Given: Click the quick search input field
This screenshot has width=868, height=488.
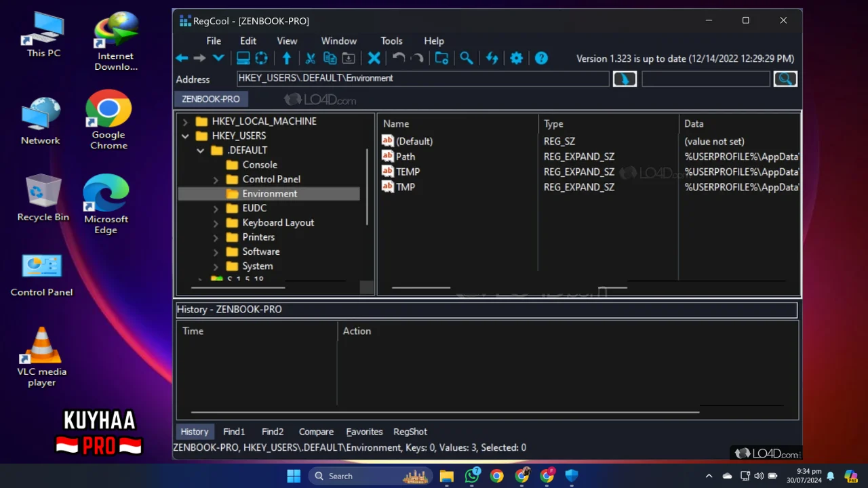Looking at the screenshot, I should 706,79.
